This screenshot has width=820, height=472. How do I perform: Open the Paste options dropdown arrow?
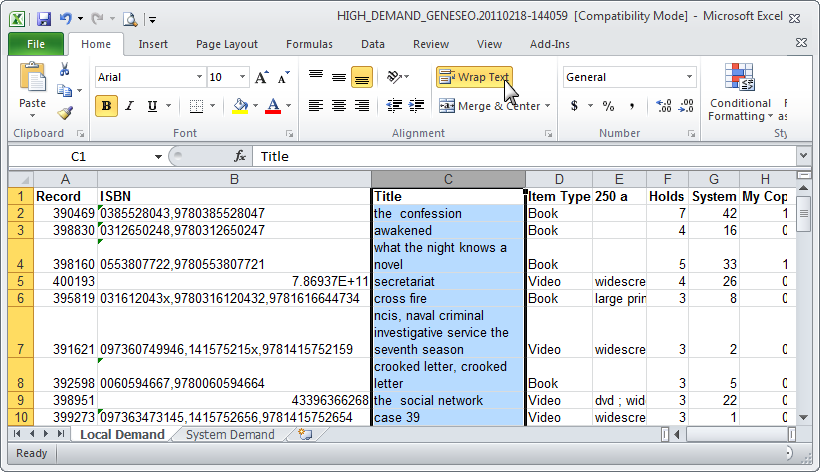pyautogui.click(x=32, y=116)
